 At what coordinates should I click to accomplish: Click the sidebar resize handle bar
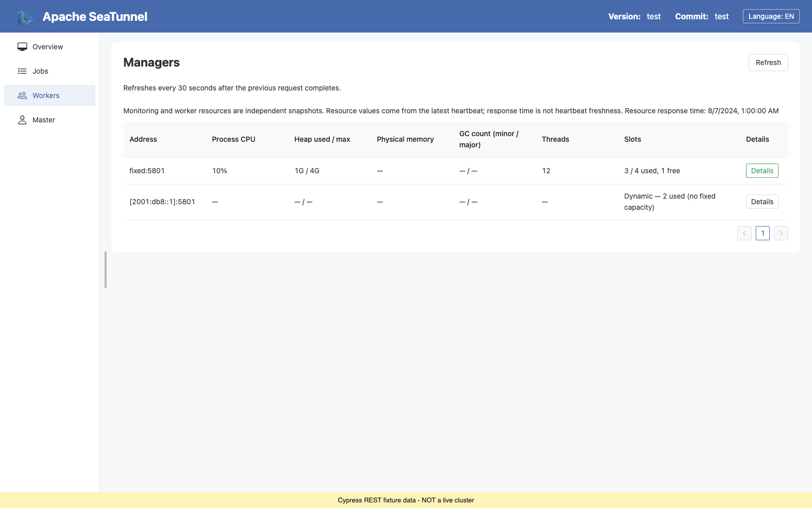[x=106, y=270]
